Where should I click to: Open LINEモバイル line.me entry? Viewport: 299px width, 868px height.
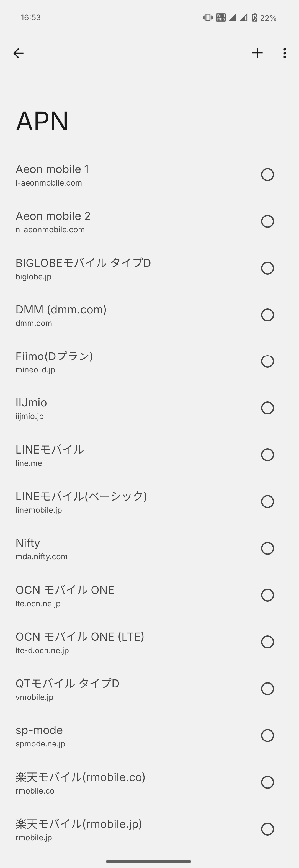(x=101, y=455)
